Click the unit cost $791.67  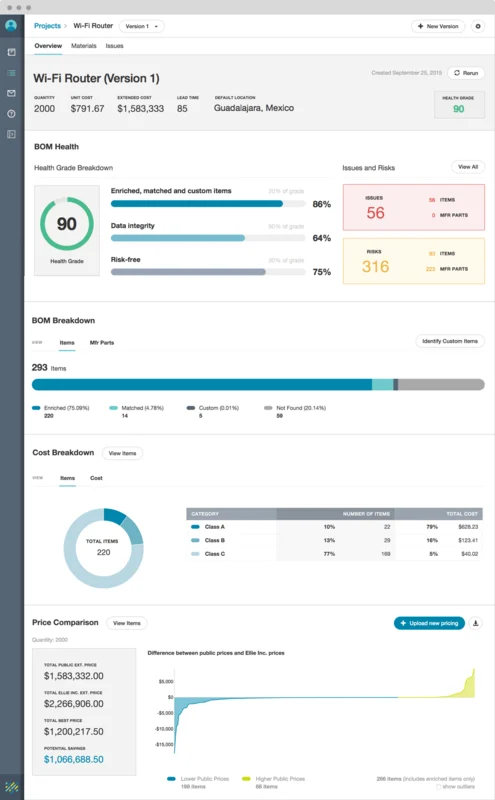tap(87, 109)
